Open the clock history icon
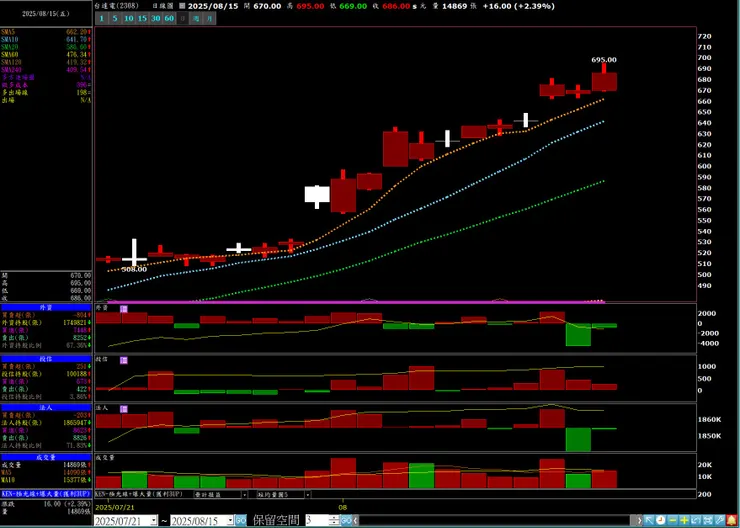This screenshot has height=528, width=740. (661, 520)
